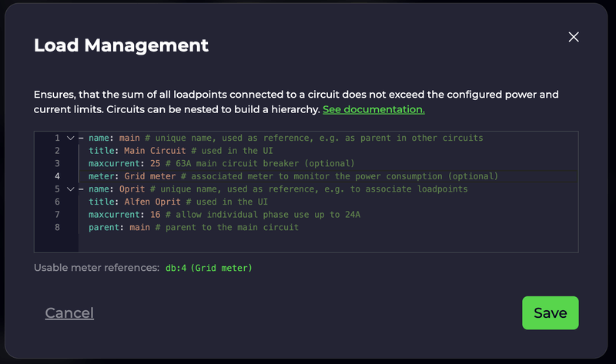
Task: Collapse the main circuit fold chevron
Action: click(70, 139)
